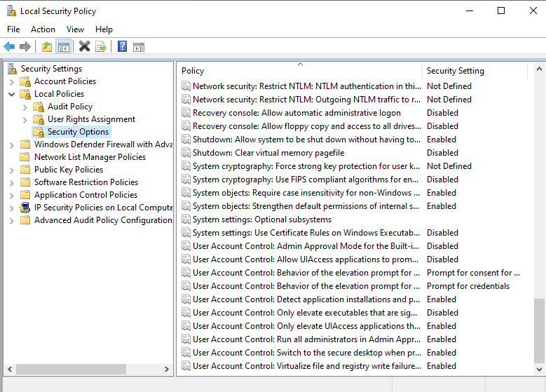
Task: Click the policy list scroll down arrow
Action: point(540,370)
